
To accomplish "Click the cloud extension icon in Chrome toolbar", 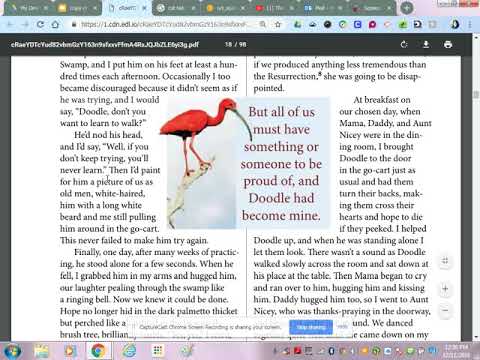I will (312, 24).
